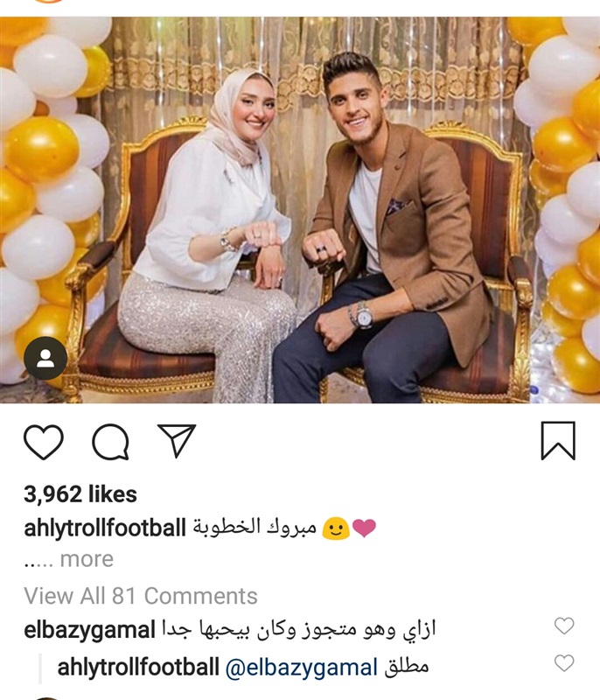Open ahlytrollfootball profile from the reply
The height and width of the screenshot is (700, 600).
coord(138,667)
